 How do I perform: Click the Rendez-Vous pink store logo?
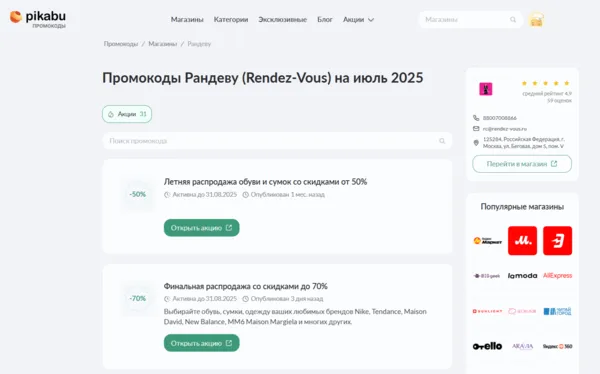coord(486,89)
